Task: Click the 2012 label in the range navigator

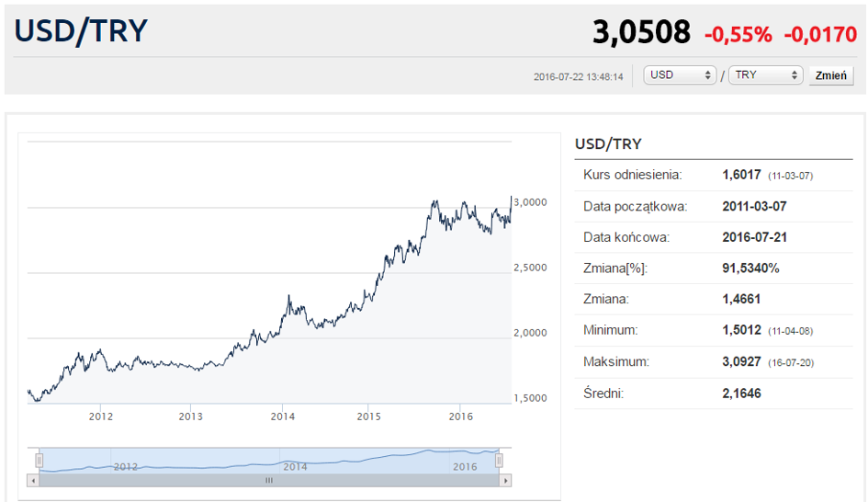Action: pos(126,467)
